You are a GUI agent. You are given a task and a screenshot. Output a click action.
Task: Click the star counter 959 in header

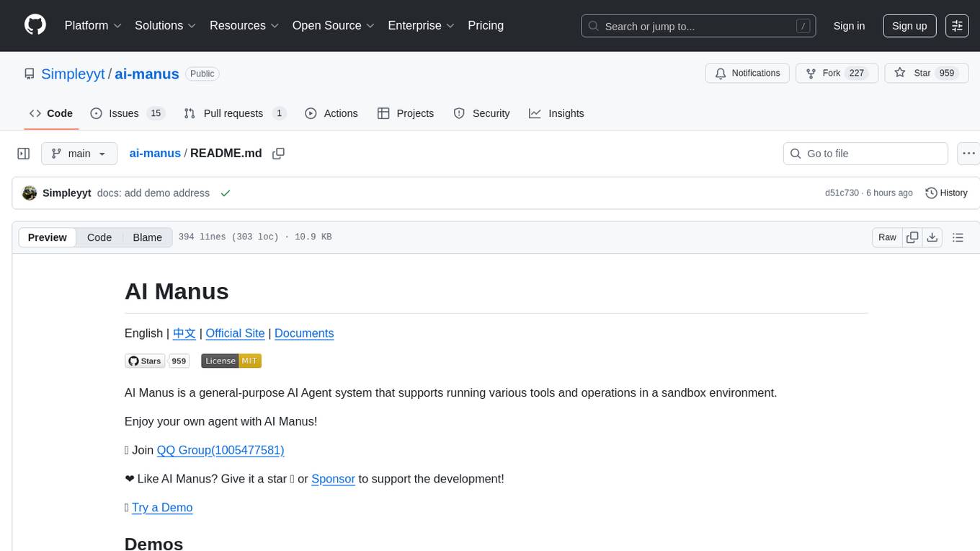(947, 73)
